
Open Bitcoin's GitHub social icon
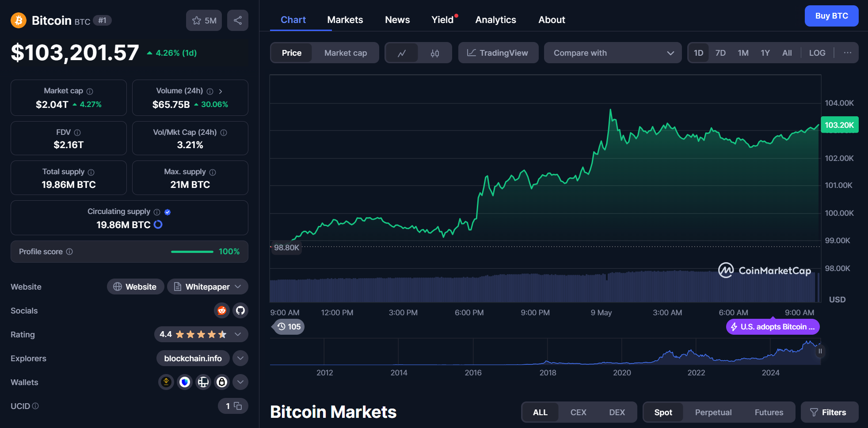click(x=240, y=310)
